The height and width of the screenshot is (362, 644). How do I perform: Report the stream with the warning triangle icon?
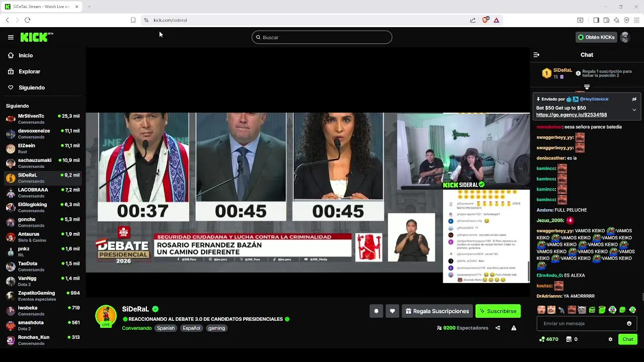tap(514, 328)
